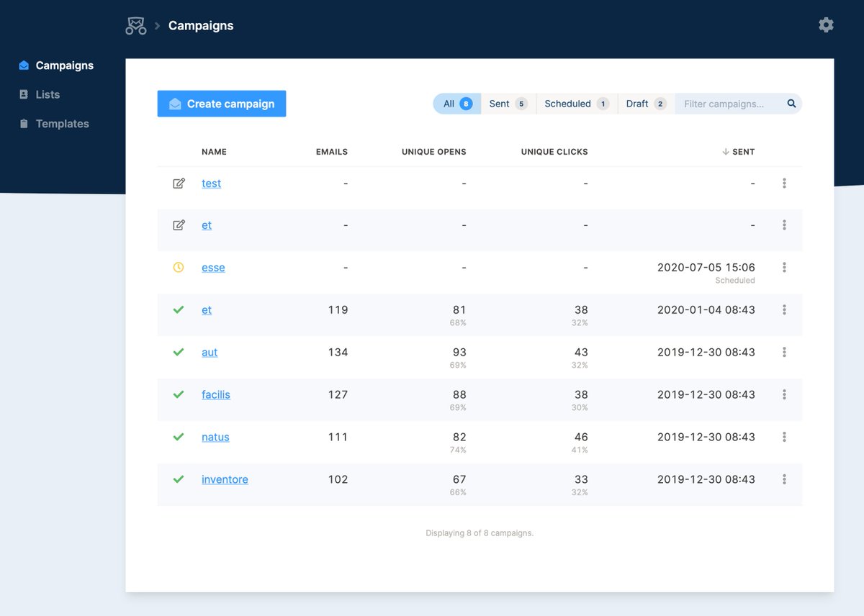Screen dimensions: 864x616
Task: Click the Lists sidebar icon
Action: (x=24, y=94)
